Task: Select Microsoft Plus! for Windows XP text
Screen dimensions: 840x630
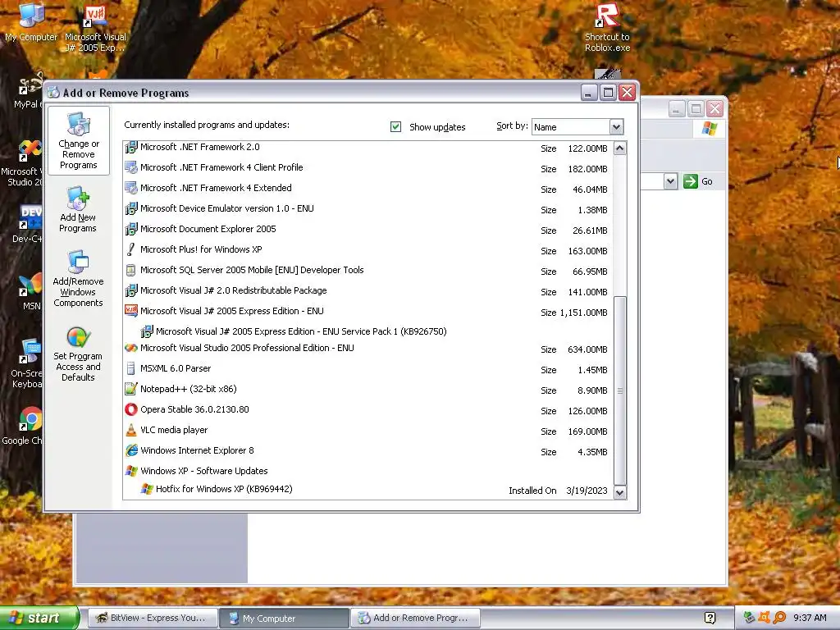Action: pyautogui.click(x=201, y=249)
